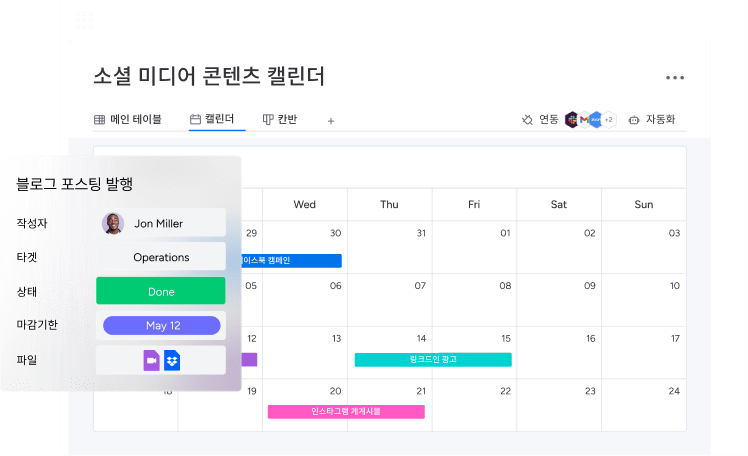The width and height of the screenshot is (748, 456).
Task: Click the Gmail integration icon
Action: tap(583, 120)
